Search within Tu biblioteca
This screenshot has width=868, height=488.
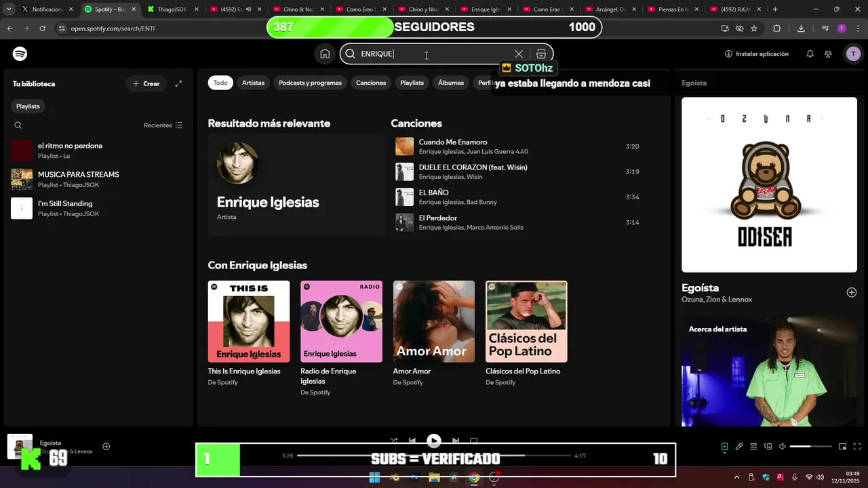(18, 125)
